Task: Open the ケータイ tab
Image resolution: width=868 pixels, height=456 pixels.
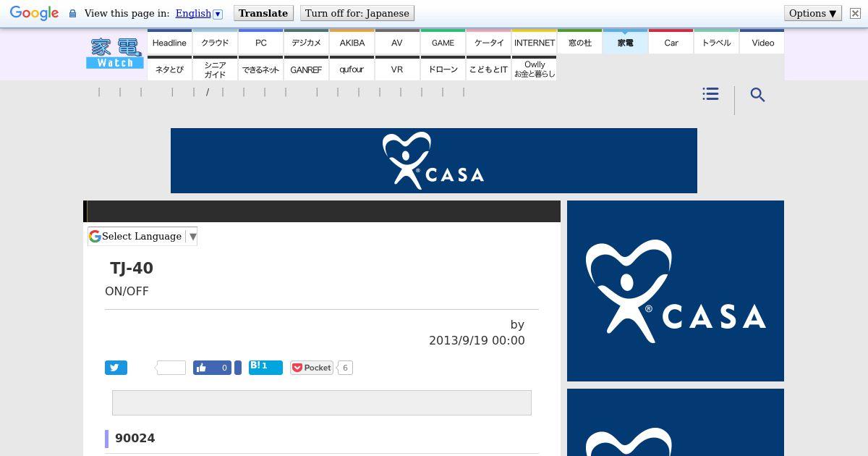Action: 488,42
